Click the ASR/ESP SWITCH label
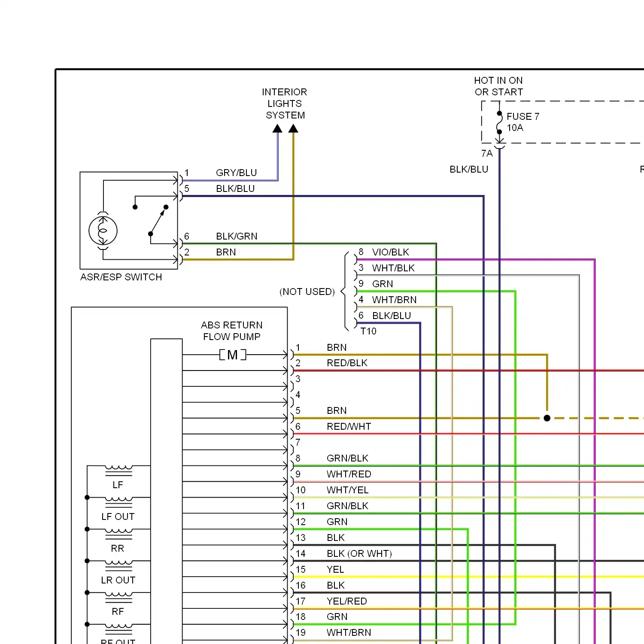Image resolution: width=644 pixels, height=644 pixels. click(121, 277)
